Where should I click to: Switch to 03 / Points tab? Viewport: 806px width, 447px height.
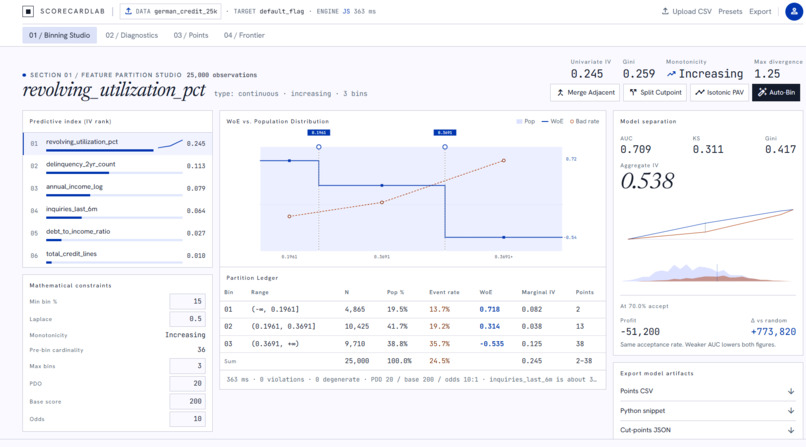(191, 35)
